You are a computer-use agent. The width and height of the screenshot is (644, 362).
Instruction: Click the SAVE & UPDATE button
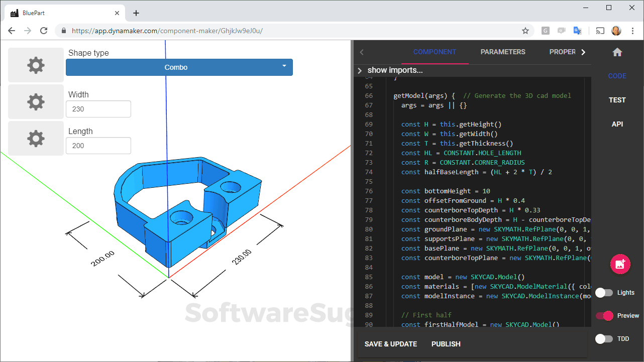click(x=391, y=344)
